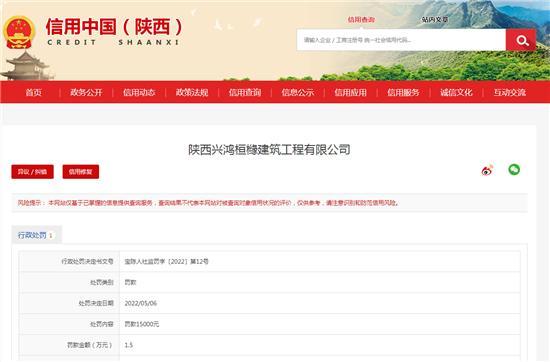Screen dimensions: 550x362
Task: Click the national emblem logo
Action: 19,32
